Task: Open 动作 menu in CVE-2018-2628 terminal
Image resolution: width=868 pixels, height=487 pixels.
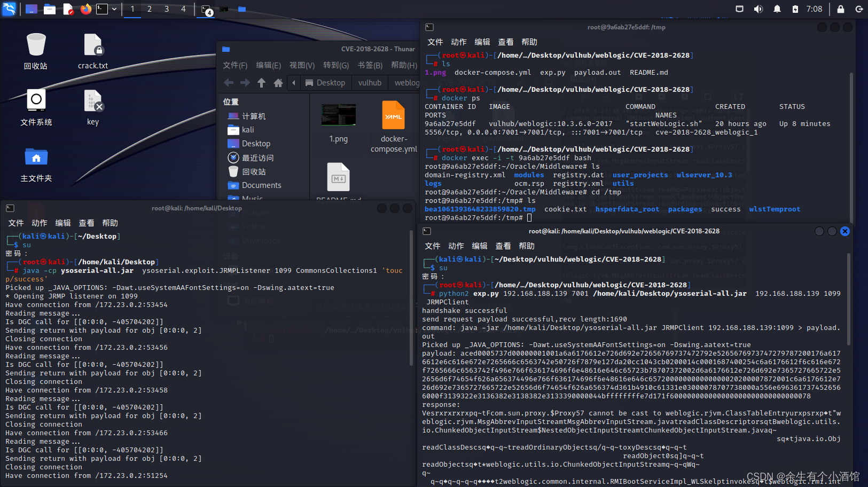Action: (456, 246)
